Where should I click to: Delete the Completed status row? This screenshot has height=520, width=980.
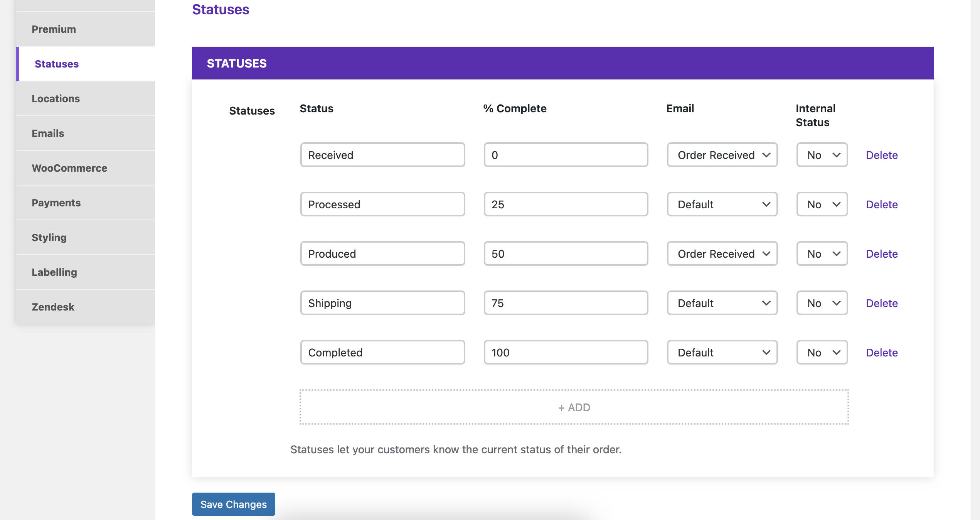click(x=881, y=352)
